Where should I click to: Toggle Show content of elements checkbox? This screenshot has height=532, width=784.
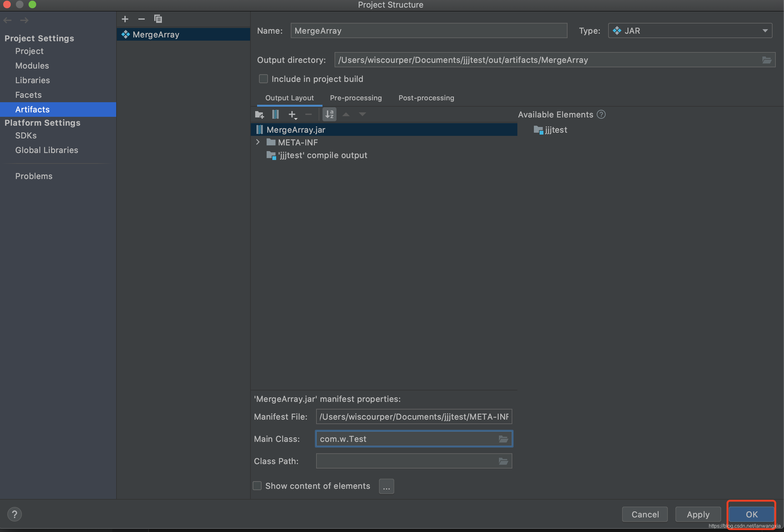(x=257, y=485)
